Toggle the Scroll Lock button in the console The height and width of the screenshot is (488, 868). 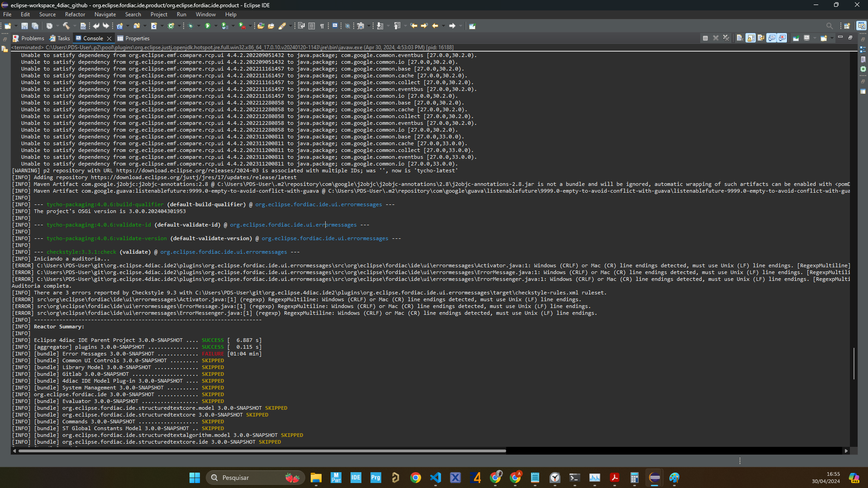point(750,38)
